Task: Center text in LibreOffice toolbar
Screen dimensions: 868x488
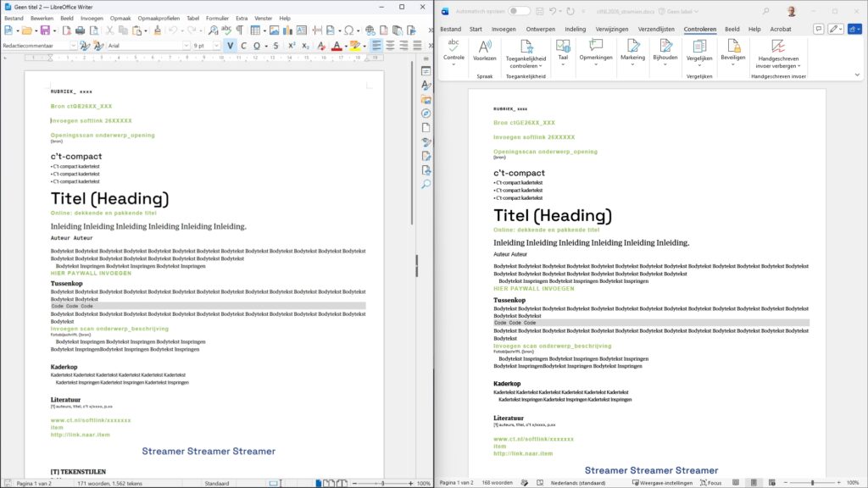Action: 390,46
